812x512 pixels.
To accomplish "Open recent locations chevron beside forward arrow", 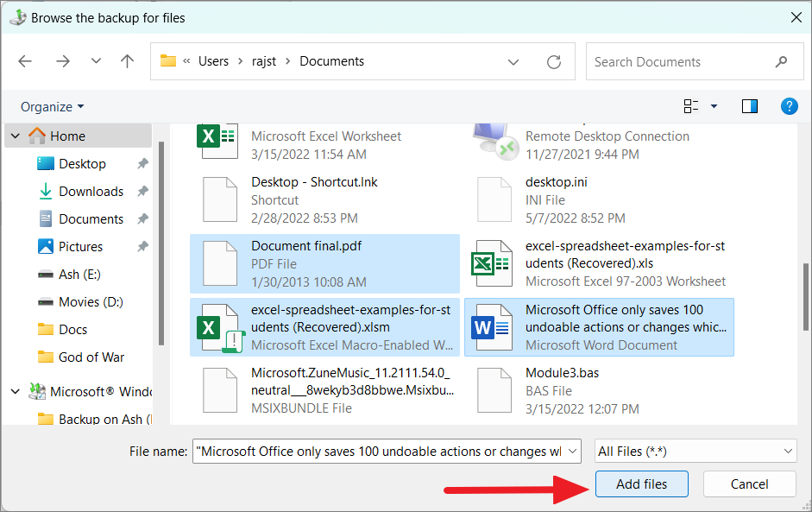I will pos(96,60).
